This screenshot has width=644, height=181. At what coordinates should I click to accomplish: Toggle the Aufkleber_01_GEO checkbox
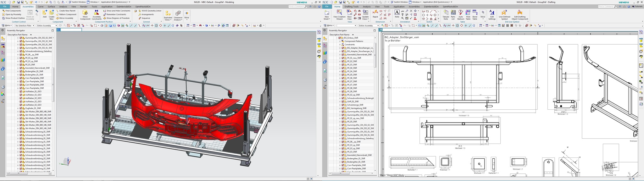point(21,91)
